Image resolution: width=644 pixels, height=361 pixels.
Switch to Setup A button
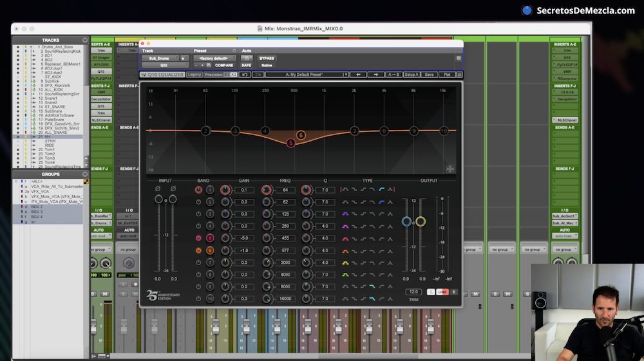tap(411, 75)
